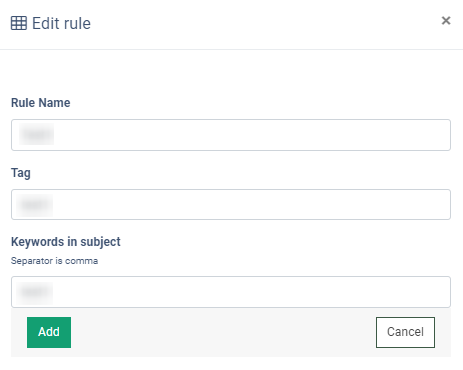Click the table grid icon beside Edit rule

click(19, 23)
